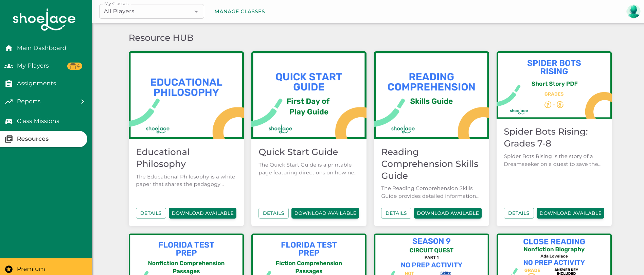Click the Premium star icon
The image size is (644, 275).
[x=9, y=269]
